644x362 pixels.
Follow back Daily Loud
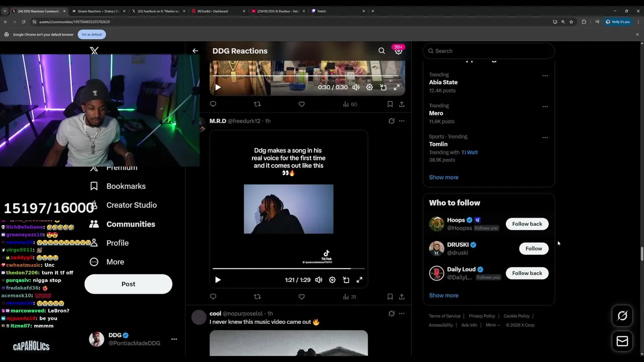527,273
